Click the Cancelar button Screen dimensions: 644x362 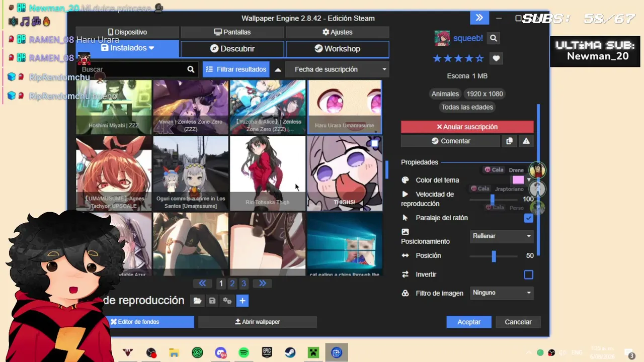(518, 322)
